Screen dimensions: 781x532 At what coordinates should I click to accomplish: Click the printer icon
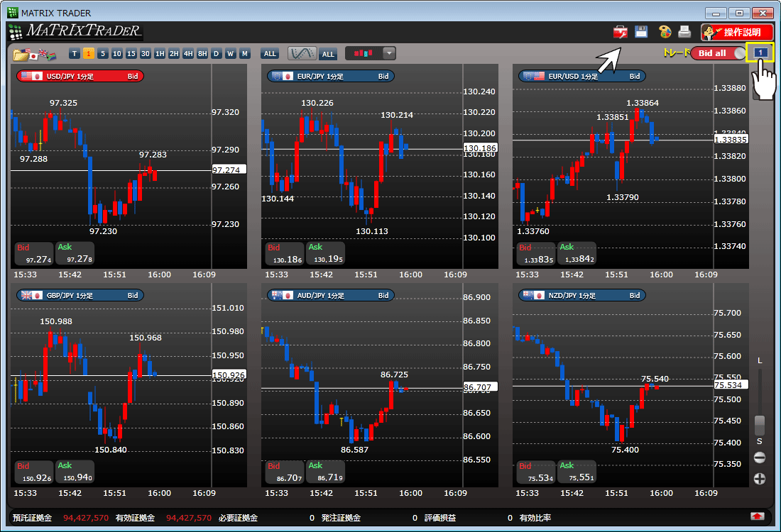coord(685,32)
